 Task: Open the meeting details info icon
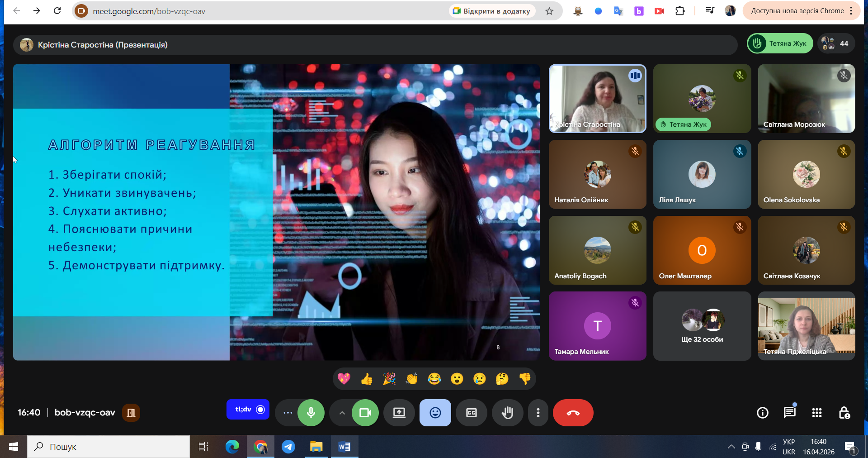click(762, 413)
